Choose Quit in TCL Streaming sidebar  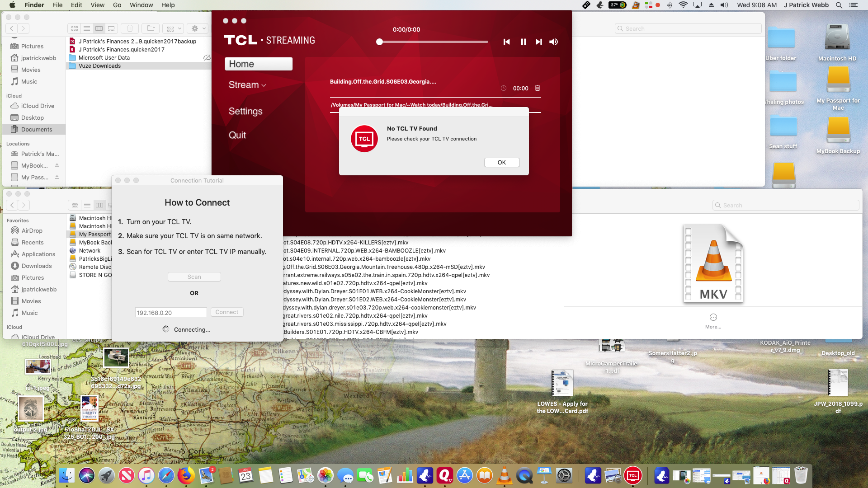[x=237, y=135]
